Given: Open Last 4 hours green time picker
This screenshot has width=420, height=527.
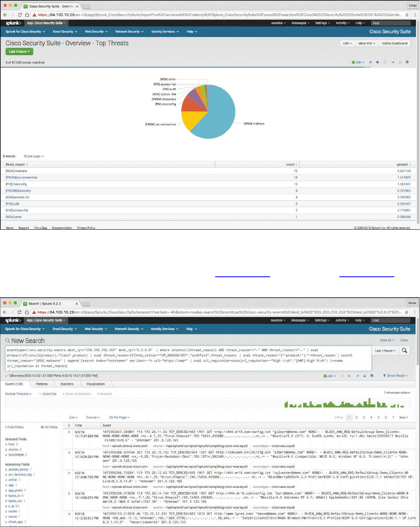Looking at the screenshot, I should [x=19, y=51].
